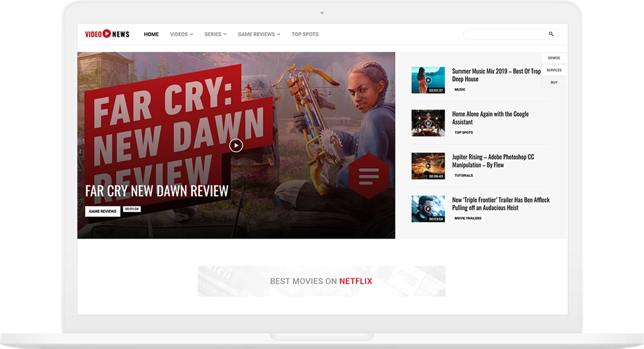Expand the Videos dropdown menu
Viewport: 644px width, 349px height.
coord(181,34)
